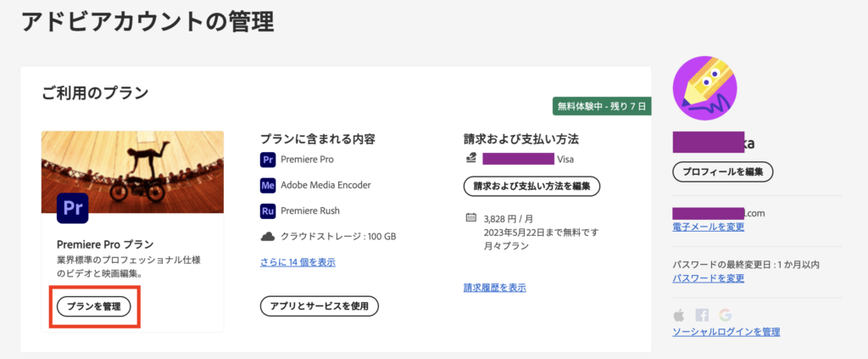Click the Premiere Pro プラン title text
The image size is (868, 359).
[105, 244]
